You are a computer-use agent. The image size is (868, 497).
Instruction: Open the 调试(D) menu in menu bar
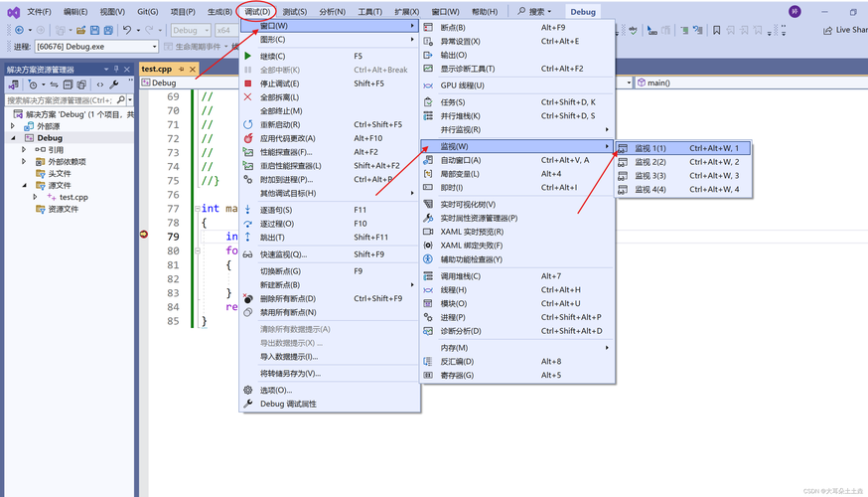257,12
